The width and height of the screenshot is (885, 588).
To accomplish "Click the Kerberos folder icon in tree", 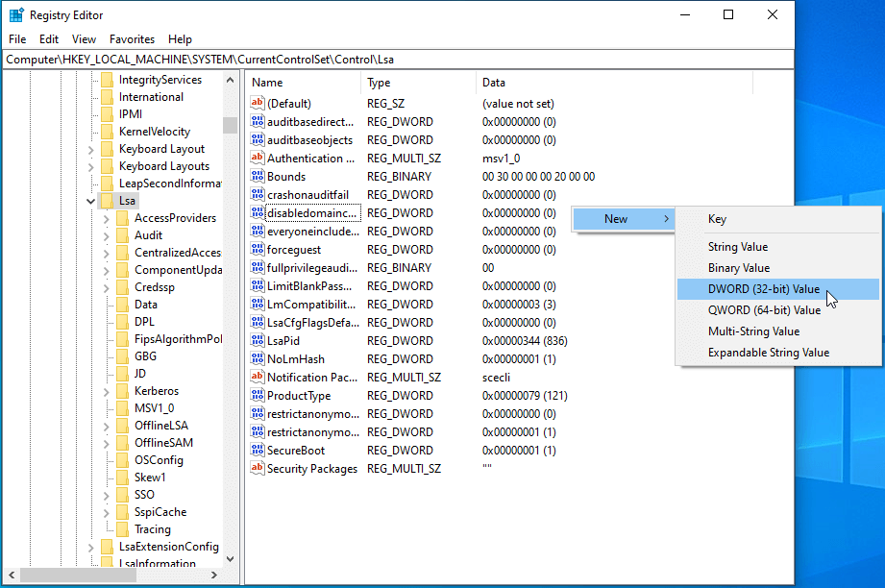I will [x=122, y=391].
